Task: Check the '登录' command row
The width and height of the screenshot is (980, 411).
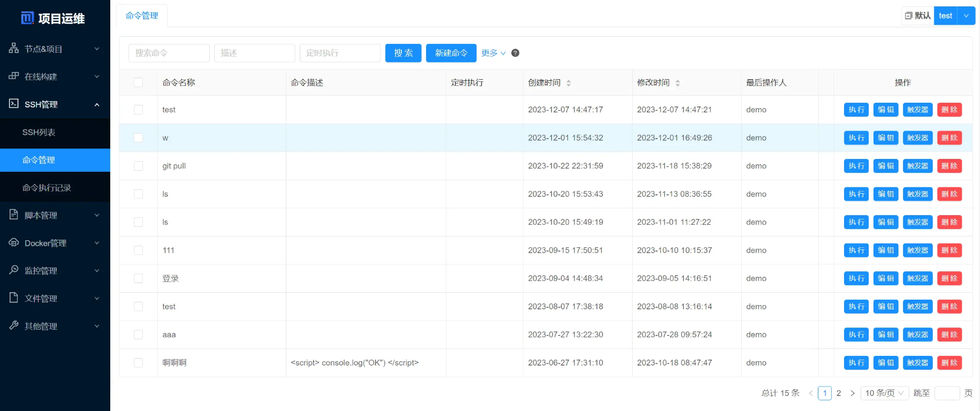Action: coord(139,278)
